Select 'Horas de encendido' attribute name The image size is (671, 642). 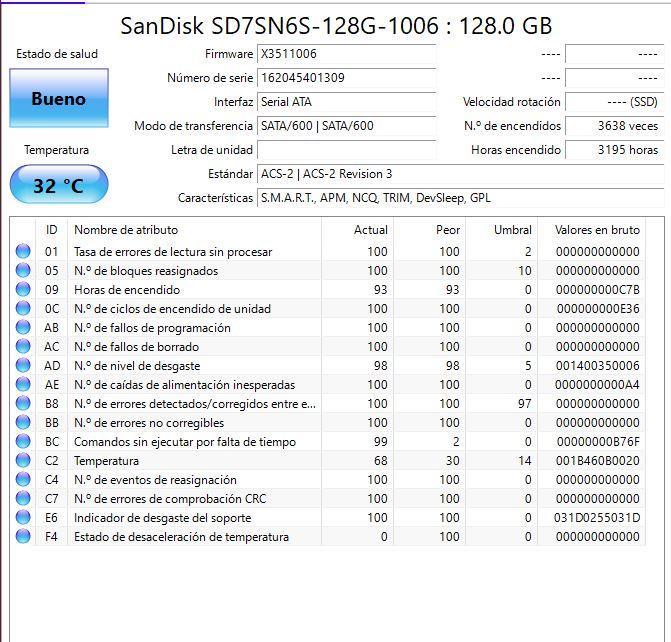click(127, 290)
